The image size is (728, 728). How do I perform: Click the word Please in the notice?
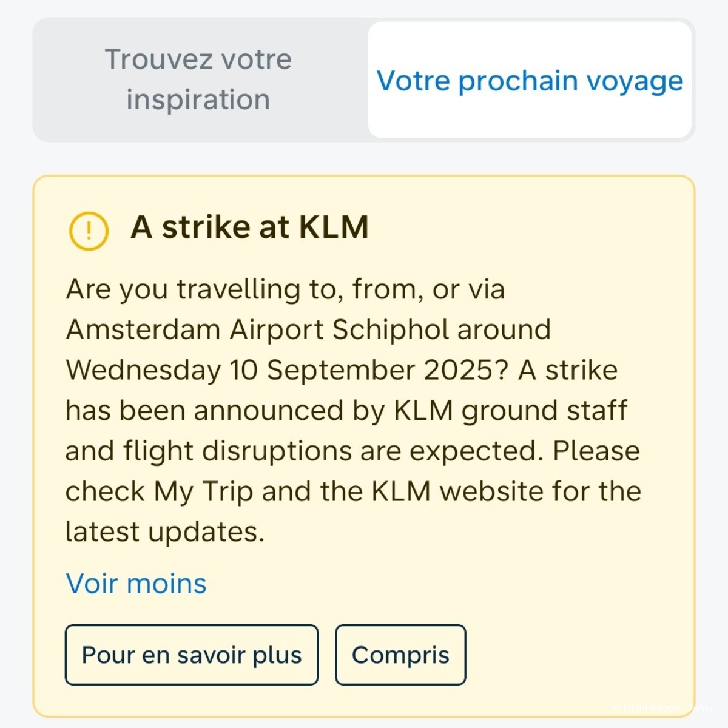pos(596,451)
